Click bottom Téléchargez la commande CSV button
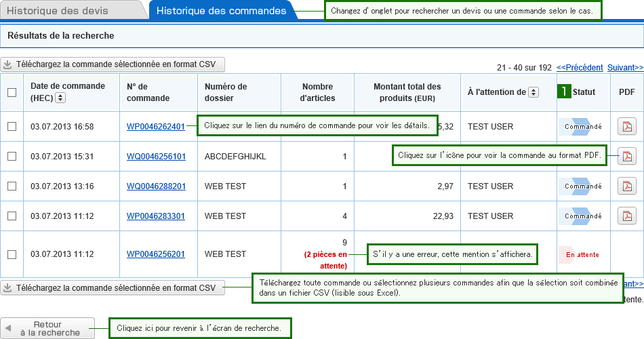644x339 pixels. click(113, 288)
